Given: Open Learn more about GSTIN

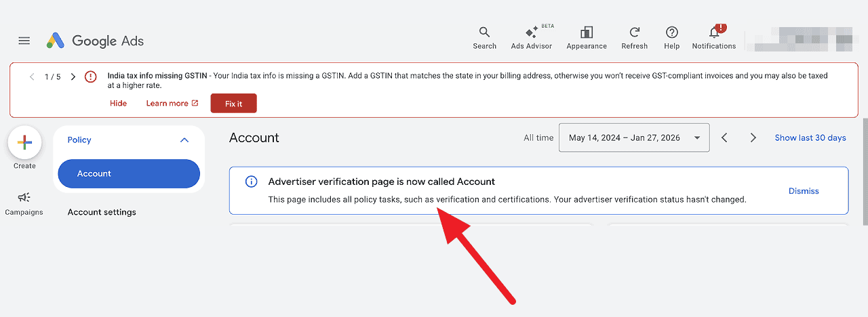Looking at the screenshot, I should (x=172, y=103).
